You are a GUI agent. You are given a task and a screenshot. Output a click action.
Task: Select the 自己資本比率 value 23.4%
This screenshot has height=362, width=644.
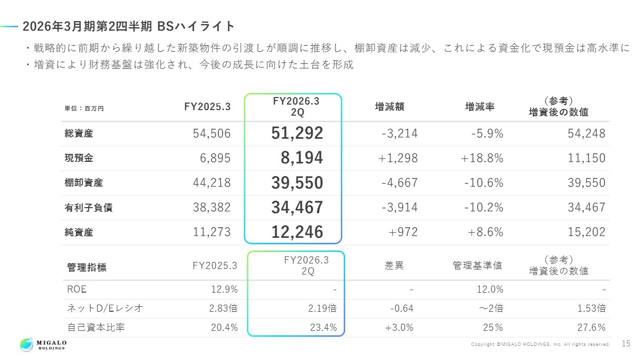[x=324, y=328]
